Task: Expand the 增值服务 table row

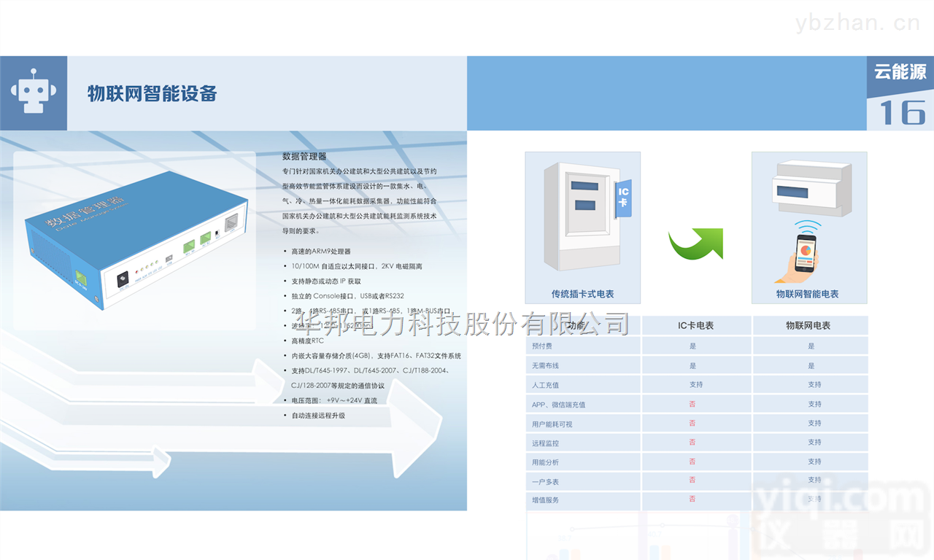Action: (x=545, y=499)
